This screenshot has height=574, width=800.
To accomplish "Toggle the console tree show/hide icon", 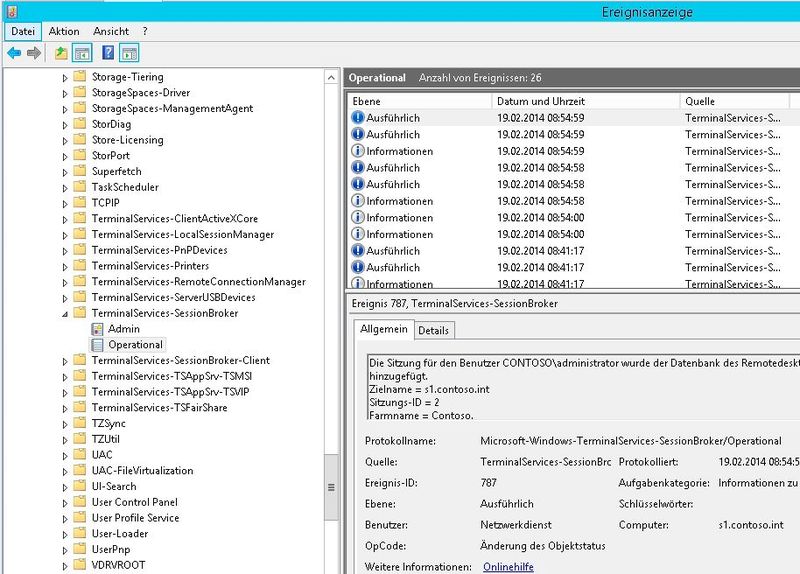I will point(82,53).
